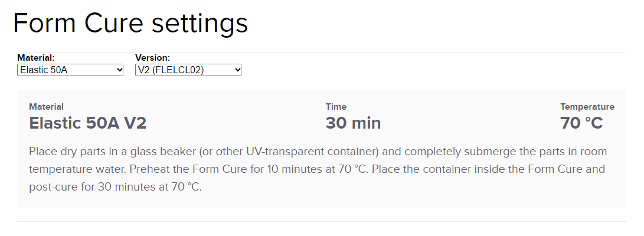The width and height of the screenshot is (644, 236).
Task: Click the Temperature column label
Action: pyautogui.click(x=587, y=107)
